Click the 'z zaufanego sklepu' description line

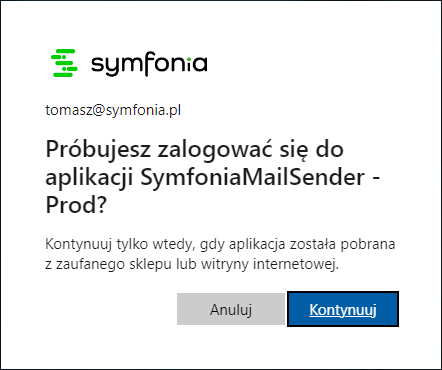tap(192, 264)
